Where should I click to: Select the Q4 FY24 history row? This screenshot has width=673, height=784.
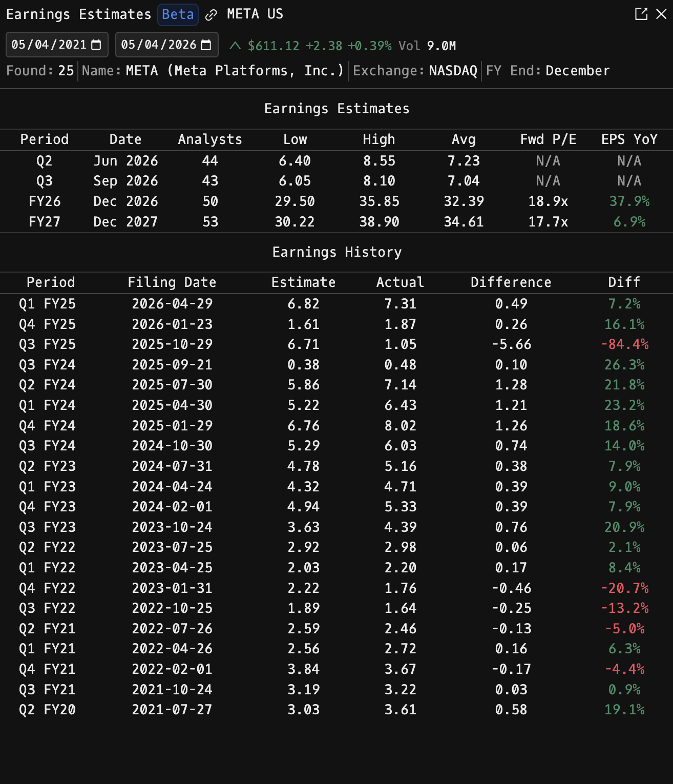click(x=336, y=426)
